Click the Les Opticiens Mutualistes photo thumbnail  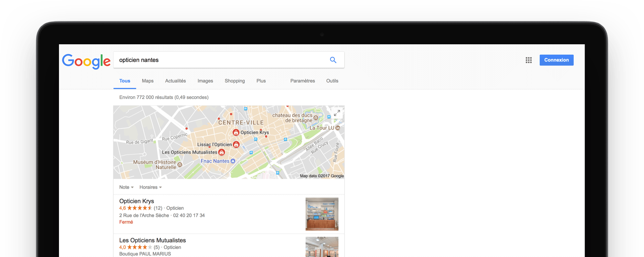click(x=322, y=247)
